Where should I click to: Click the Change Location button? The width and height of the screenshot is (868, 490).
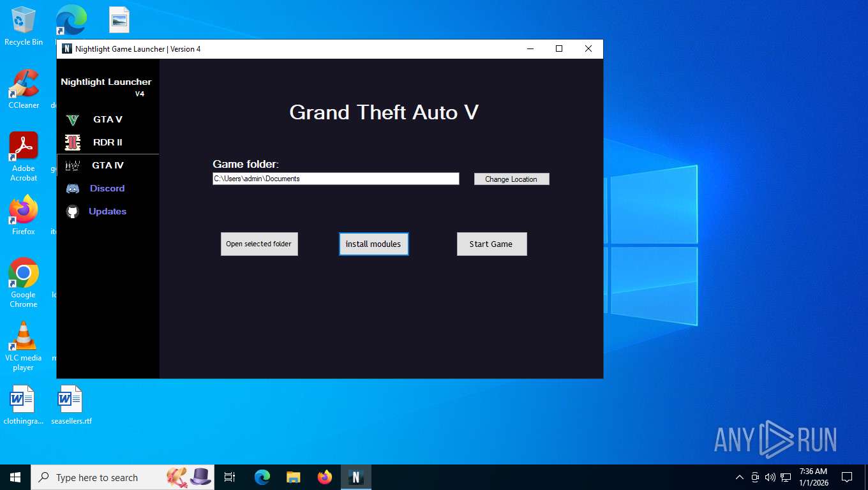(x=511, y=179)
